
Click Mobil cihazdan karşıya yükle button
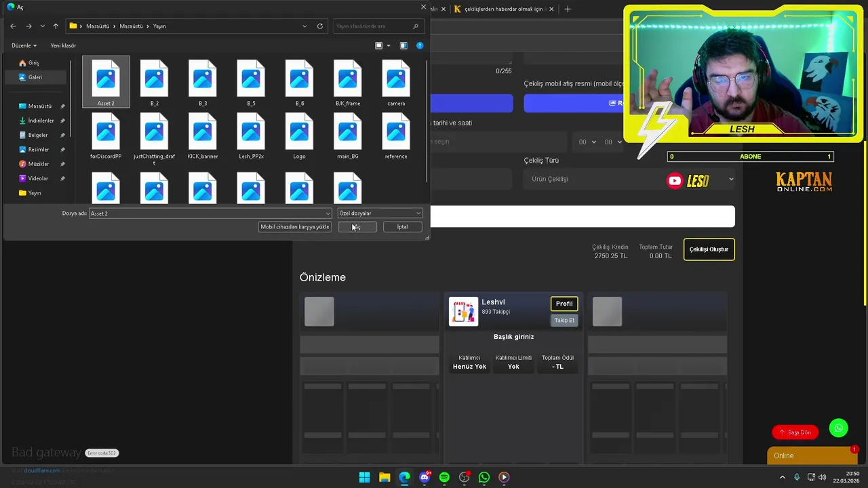295,227
